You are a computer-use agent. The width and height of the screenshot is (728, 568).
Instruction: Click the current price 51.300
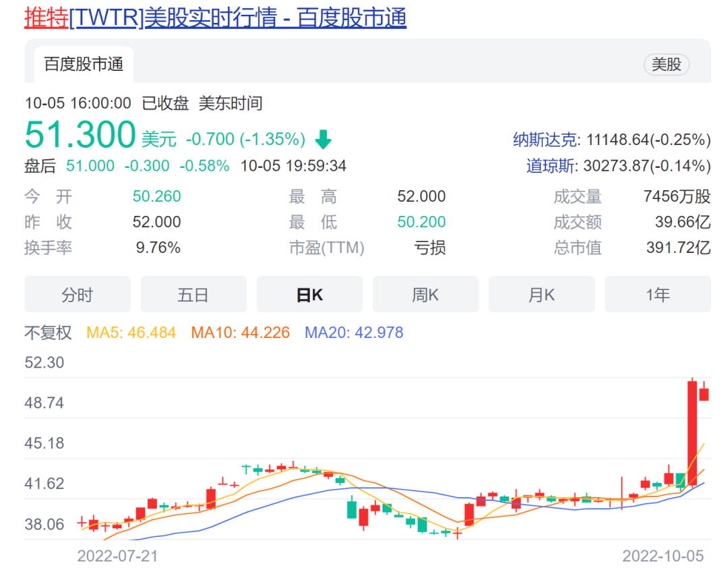[80, 134]
